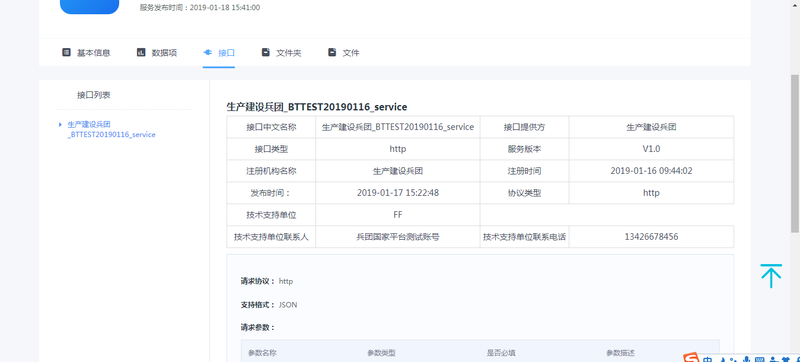This screenshot has height=362, width=800.
Task: Click the 2019-01-16 09:44:02 registration time
Action: (652, 171)
